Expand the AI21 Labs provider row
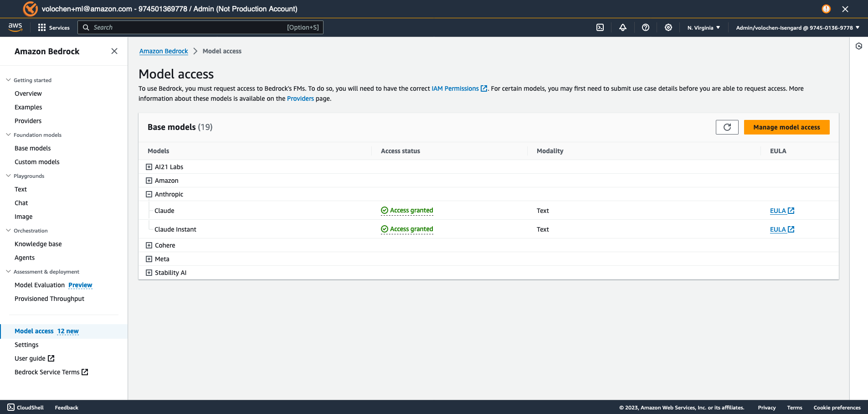The image size is (868, 414). point(149,167)
